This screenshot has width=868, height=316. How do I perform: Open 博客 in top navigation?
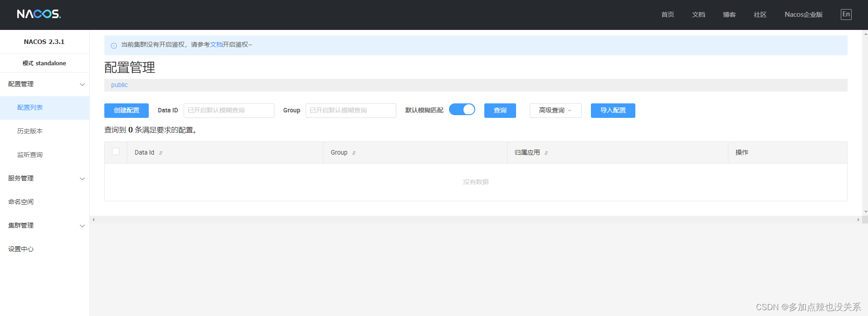729,15
